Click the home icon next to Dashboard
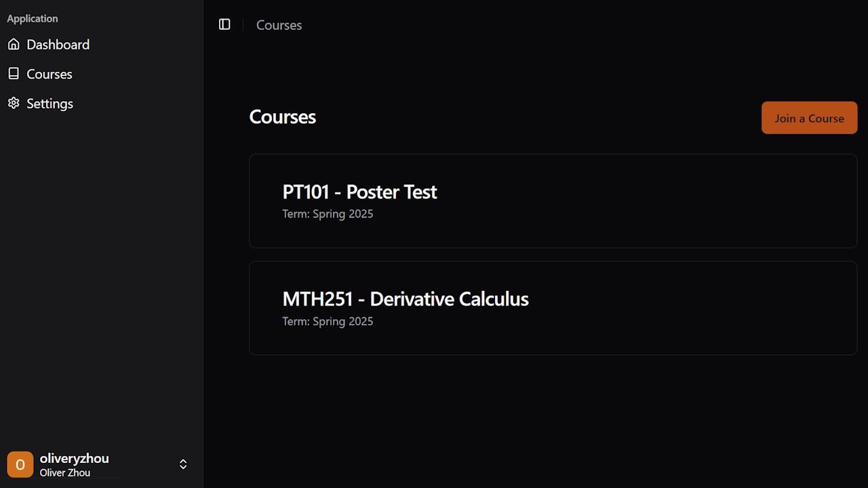The height and width of the screenshot is (488, 868). pyautogui.click(x=14, y=44)
